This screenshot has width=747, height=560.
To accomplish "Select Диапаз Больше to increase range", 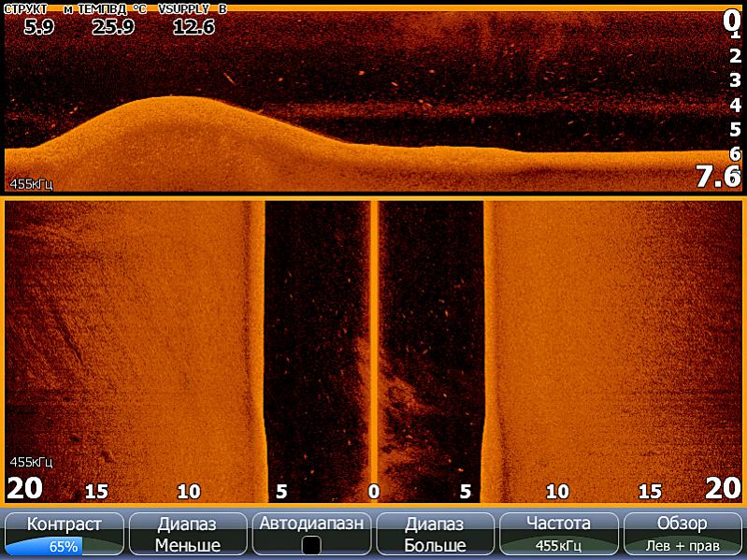I will 435,534.
